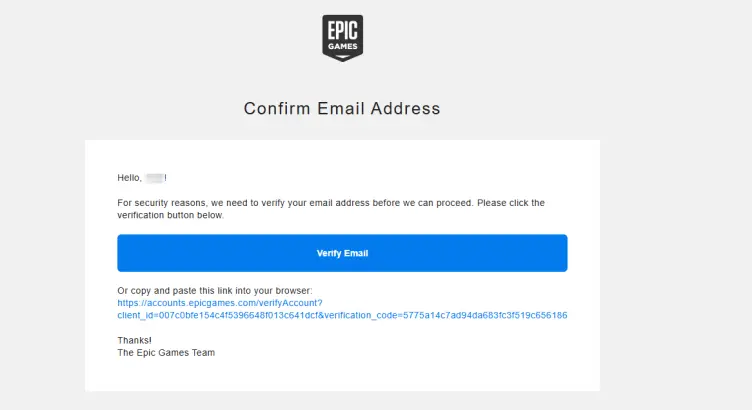The width and height of the screenshot is (753, 410).
Task: Click the blurred recipient name after Hello
Action: pos(155,178)
